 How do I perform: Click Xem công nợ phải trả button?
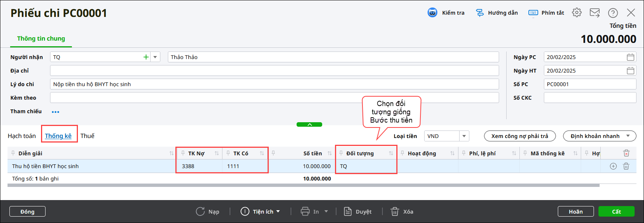point(520,136)
